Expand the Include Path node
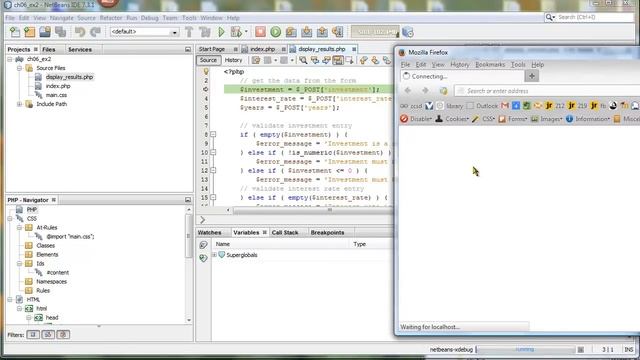 pos(19,104)
